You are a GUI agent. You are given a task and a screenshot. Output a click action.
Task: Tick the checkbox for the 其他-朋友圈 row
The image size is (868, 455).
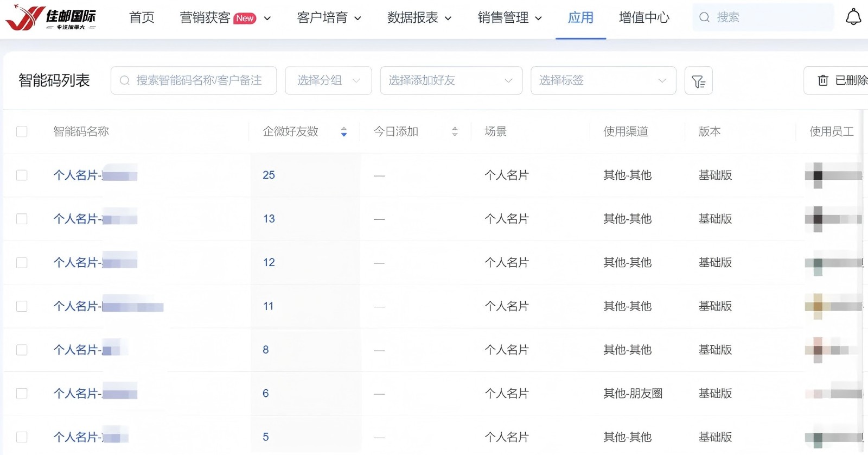(22, 394)
